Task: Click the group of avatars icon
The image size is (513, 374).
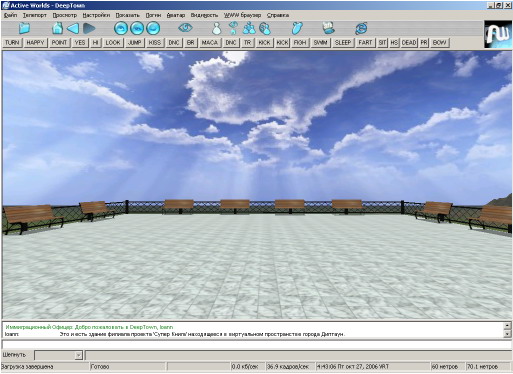Action: 249,28
